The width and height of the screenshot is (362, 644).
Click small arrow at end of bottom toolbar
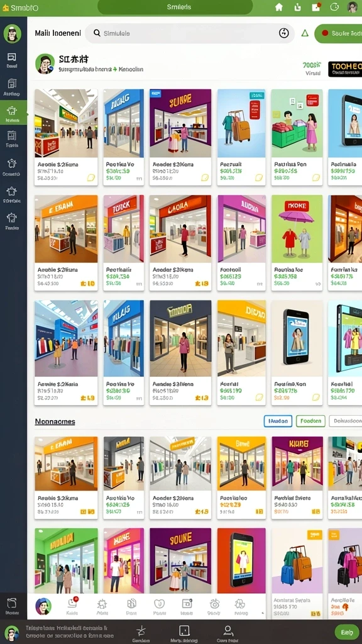pos(263,613)
